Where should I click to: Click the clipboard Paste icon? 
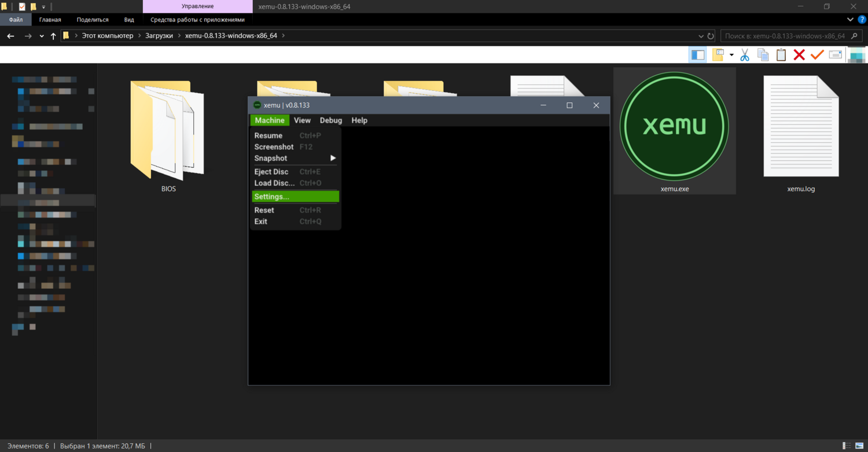click(x=781, y=55)
